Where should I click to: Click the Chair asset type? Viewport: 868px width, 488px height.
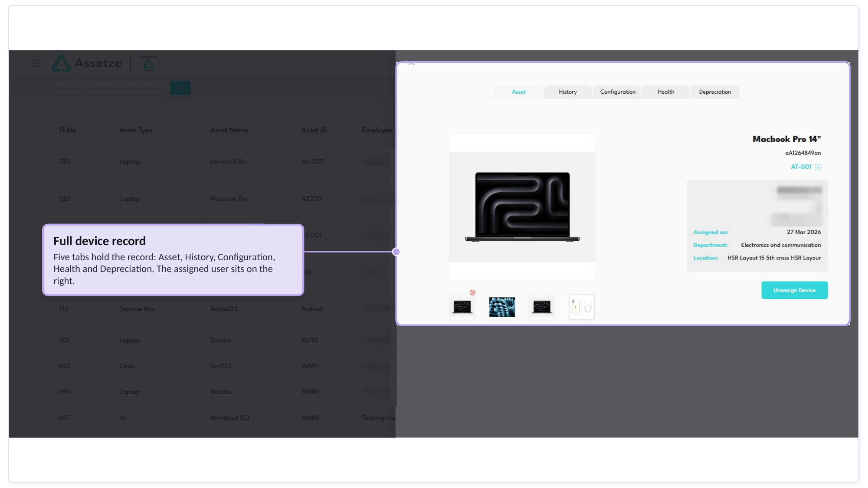(x=128, y=366)
